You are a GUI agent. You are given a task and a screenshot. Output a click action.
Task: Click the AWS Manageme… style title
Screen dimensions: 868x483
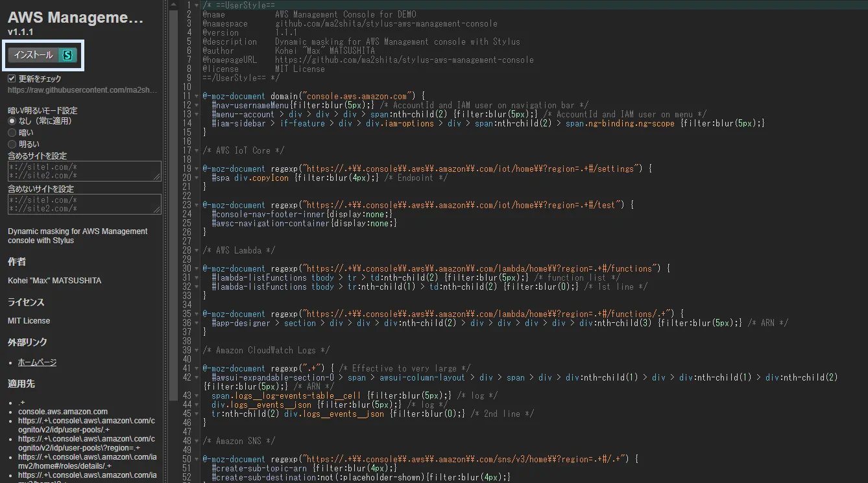click(75, 18)
